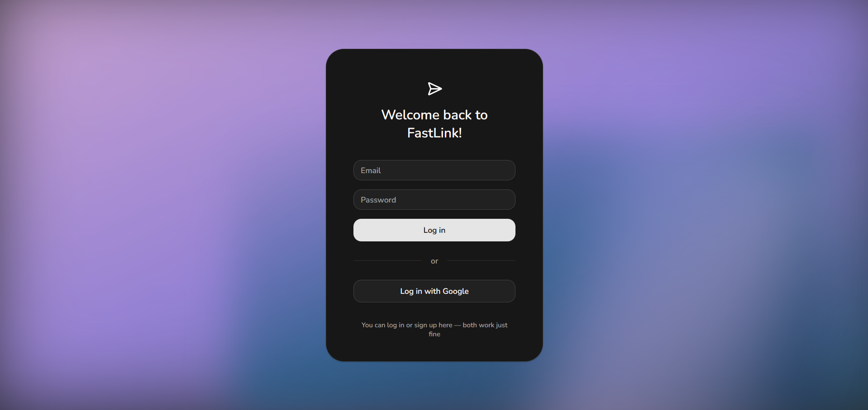The image size is (868, 410).
Task: Click empty dark card area beside the logo
Action: tap(380, 89)
